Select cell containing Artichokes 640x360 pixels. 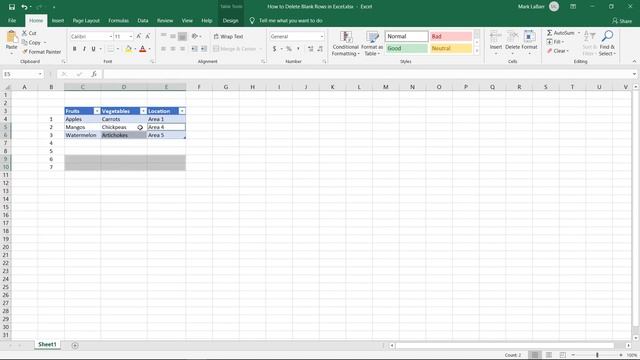pos(124,135)
